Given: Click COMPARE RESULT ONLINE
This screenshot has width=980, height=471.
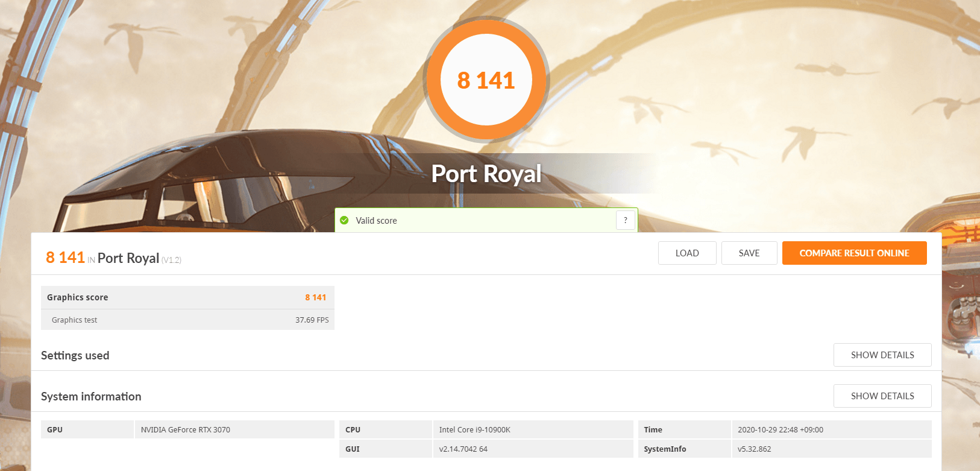Looking at the screenshot, I should point(854,253).
